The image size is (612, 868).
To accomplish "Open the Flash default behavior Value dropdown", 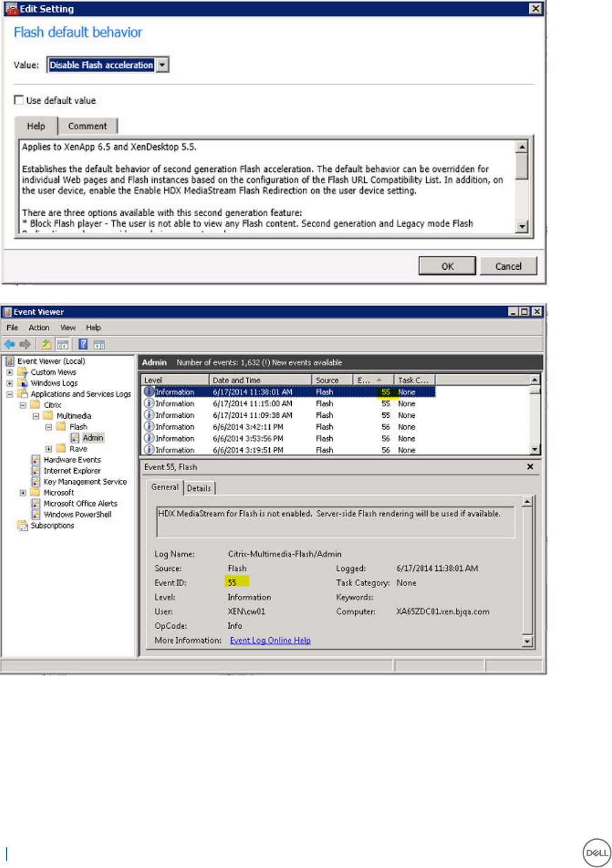I will pyautogui.click(x=162, y=65).
